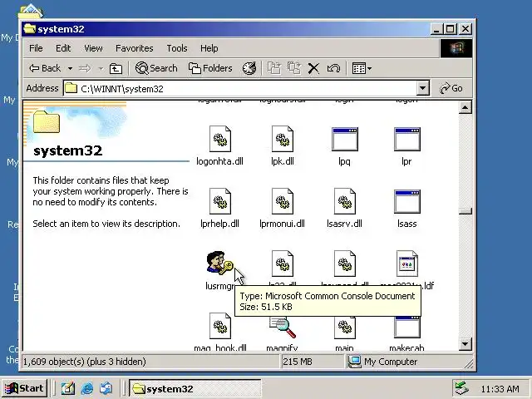Click the 215 MB status bar entry

pyautogui.click(x=298, y=362)
